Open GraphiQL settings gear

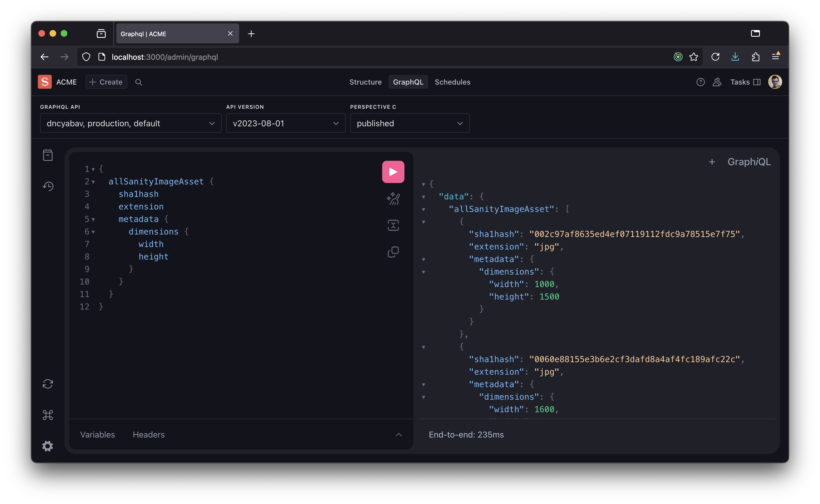click(x=48, y=446)
